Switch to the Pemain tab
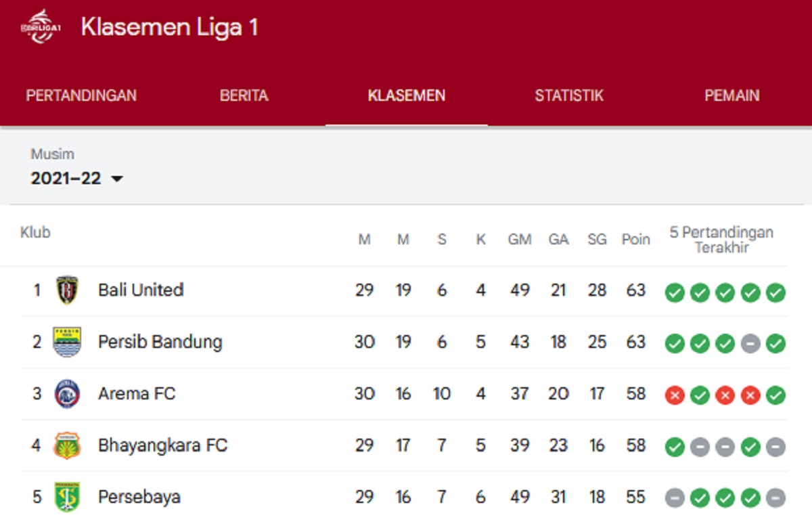The width and height of the screenshot is (812, 528). coord(732,95)
